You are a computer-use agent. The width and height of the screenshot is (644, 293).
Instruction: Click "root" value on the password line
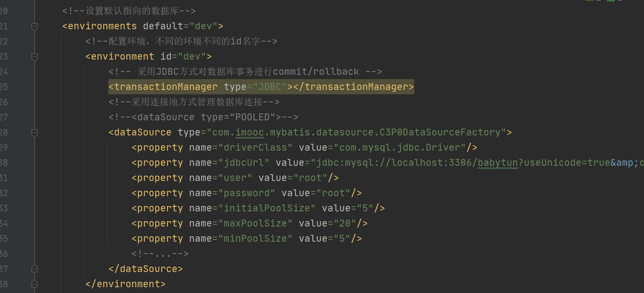(x=333, y=193)
